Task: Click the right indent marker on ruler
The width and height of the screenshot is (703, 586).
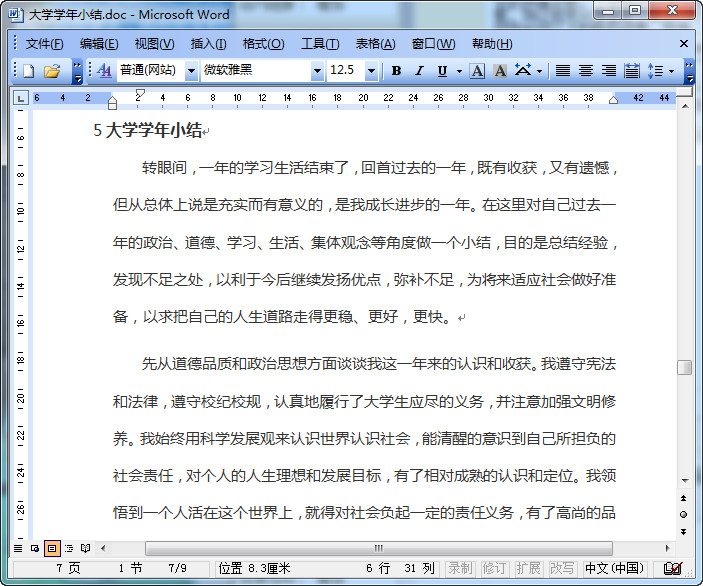Action: click(x=613, y=100)
